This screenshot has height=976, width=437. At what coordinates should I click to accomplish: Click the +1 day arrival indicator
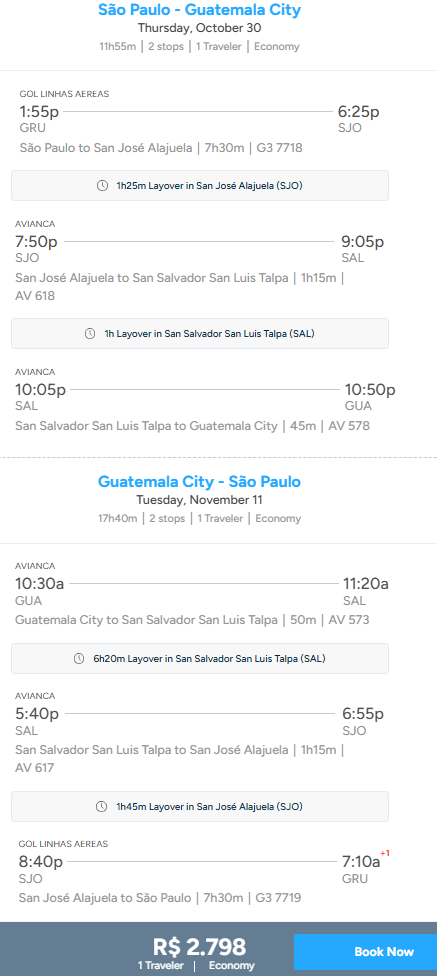click(x=385, y=853)
